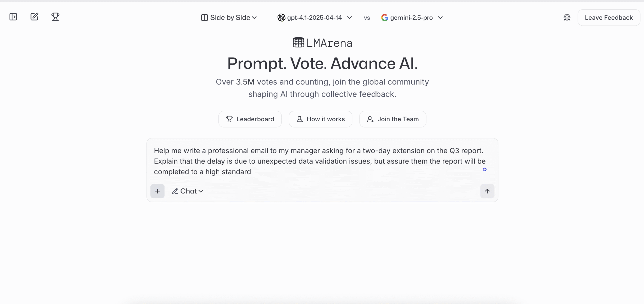Click inside the prompt text area
Screen dimensions: 644x304
pos(320,161)
